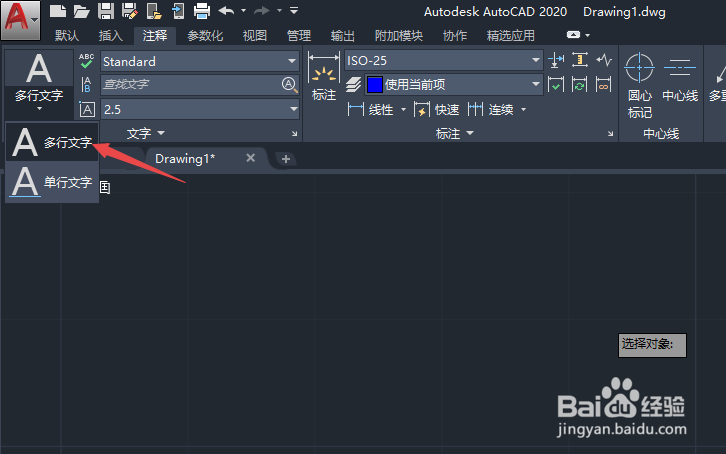Open the 标注 panel dialog launcher arrow
The image size is (726, 454).
[610, 134]
